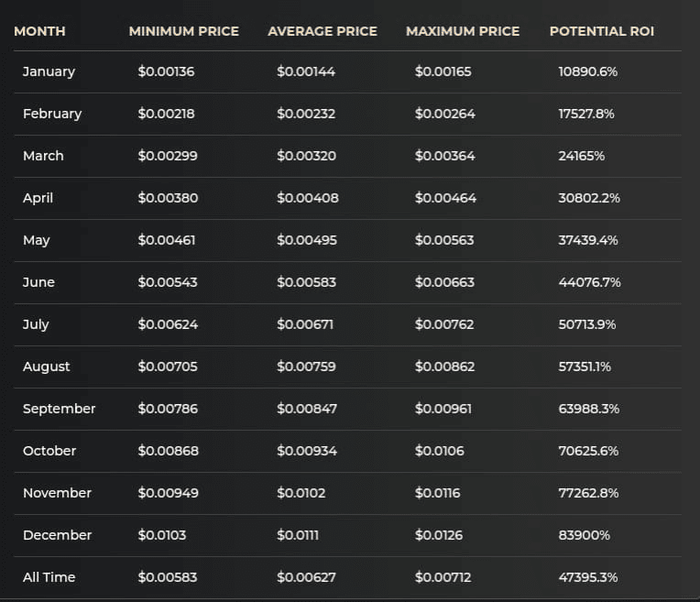Click the AVERAGE PRICE column header

coord(322,31)
